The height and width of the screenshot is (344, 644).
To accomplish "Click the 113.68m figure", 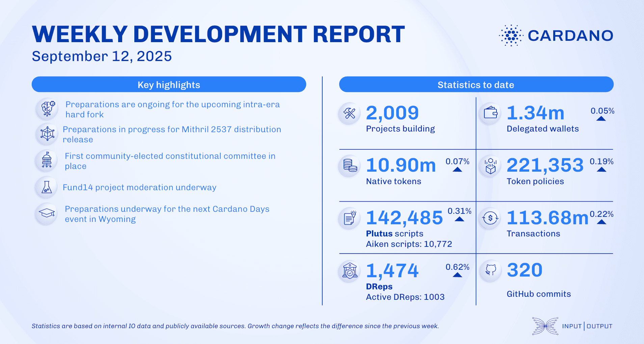I will pos(547,218).
